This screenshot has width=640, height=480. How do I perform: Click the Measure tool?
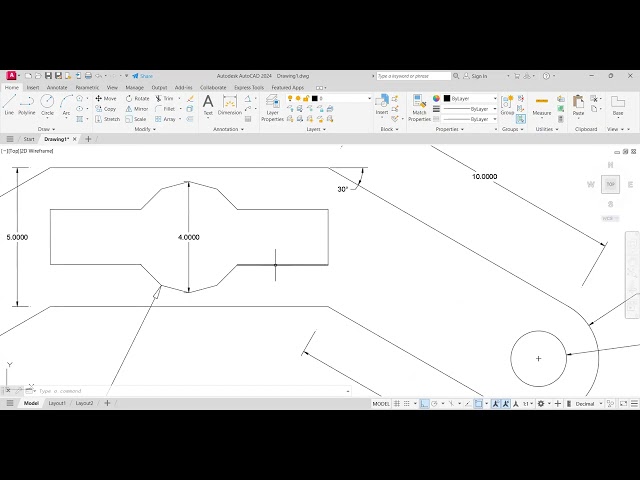coord(542,104)
